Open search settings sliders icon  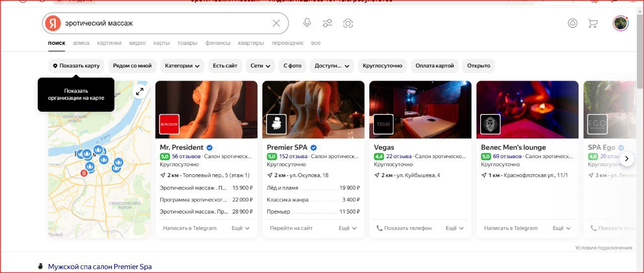(328, 23)
